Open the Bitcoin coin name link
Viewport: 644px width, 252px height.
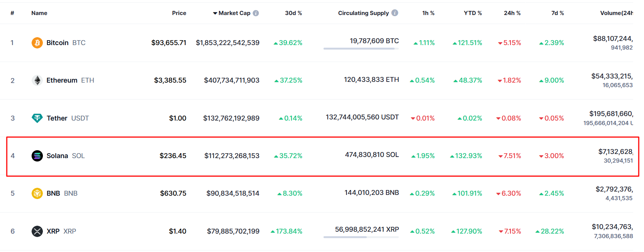coord(57,42)
